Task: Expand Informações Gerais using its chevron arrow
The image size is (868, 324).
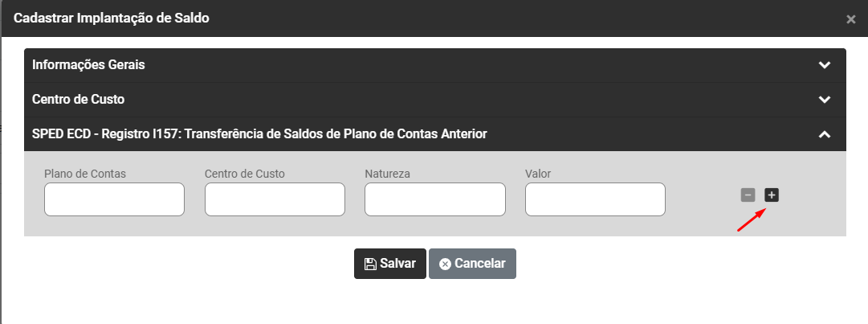Action: [x=824, y=65]
